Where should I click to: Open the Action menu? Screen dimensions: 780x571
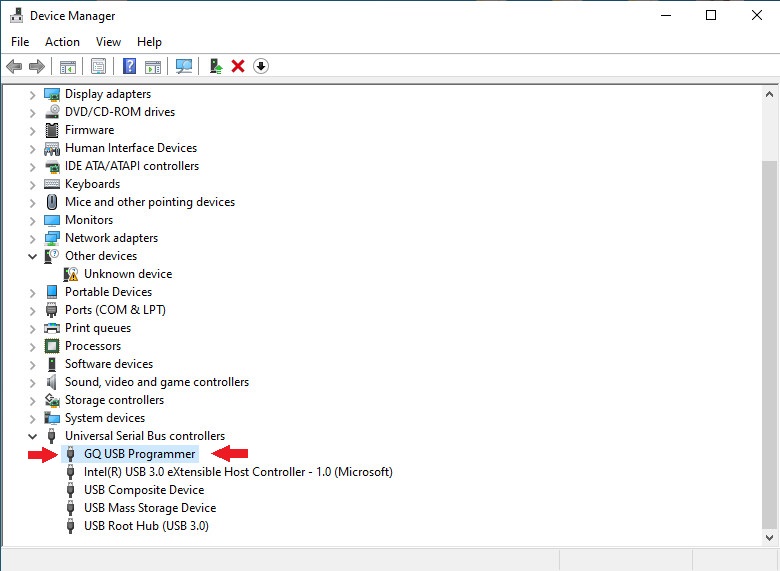62,42
